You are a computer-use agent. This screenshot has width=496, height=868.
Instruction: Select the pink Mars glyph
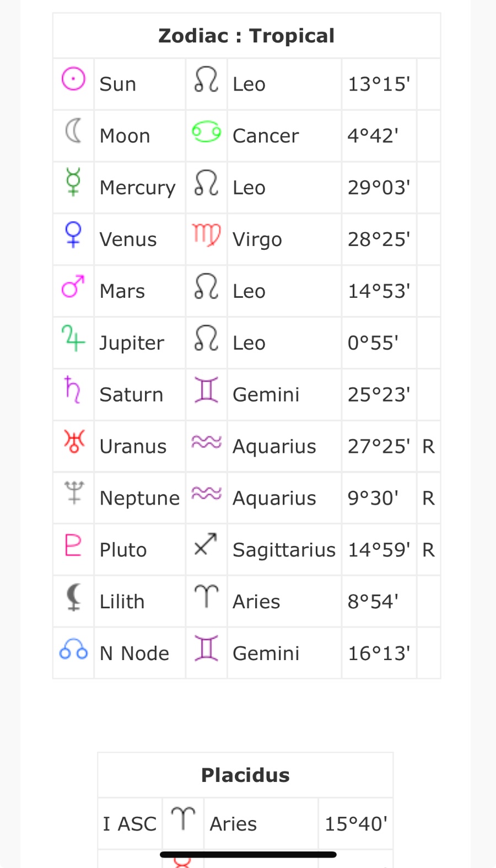[73, 286]
